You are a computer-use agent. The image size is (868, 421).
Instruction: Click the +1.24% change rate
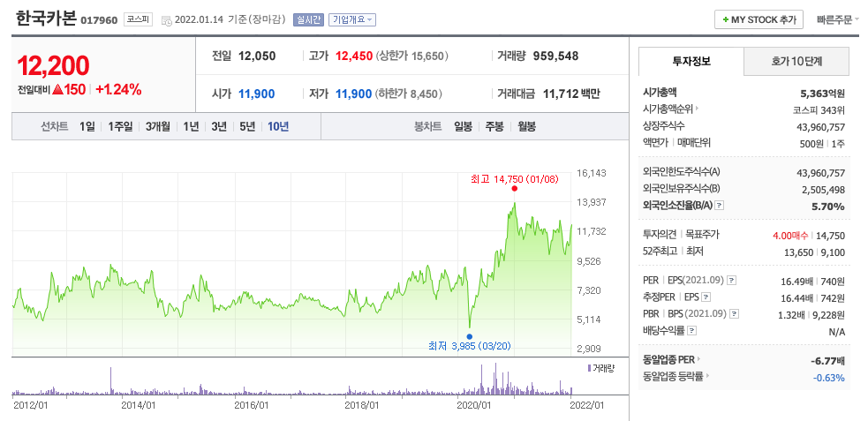point(118,89)
